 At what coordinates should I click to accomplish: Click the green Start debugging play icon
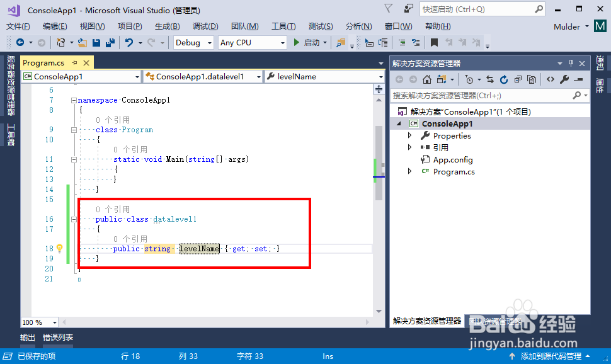[296, 42]
